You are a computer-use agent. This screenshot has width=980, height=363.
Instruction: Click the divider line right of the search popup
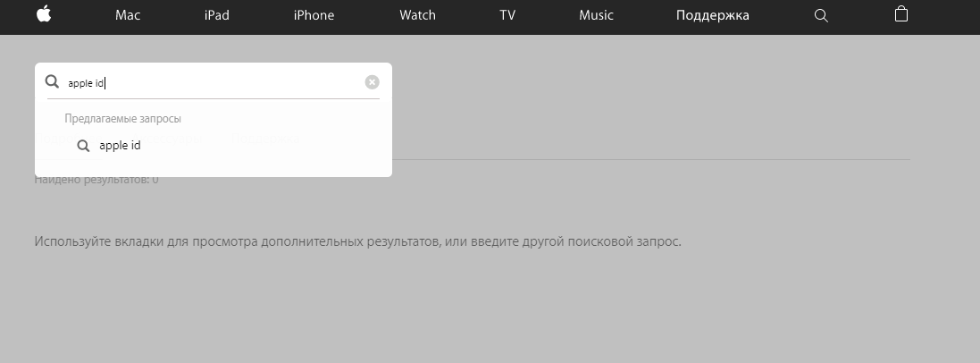pyautogui.click(x=650, y=159)
